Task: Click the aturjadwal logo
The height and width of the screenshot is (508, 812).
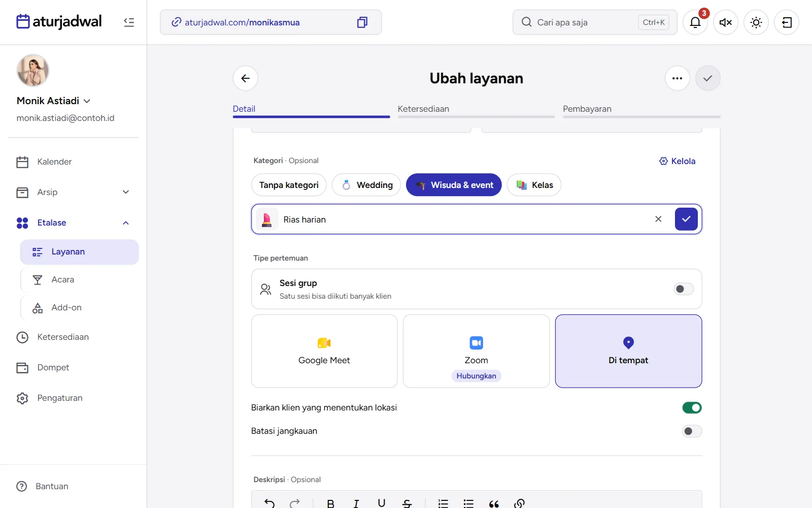Action: (x=59, y=22)
